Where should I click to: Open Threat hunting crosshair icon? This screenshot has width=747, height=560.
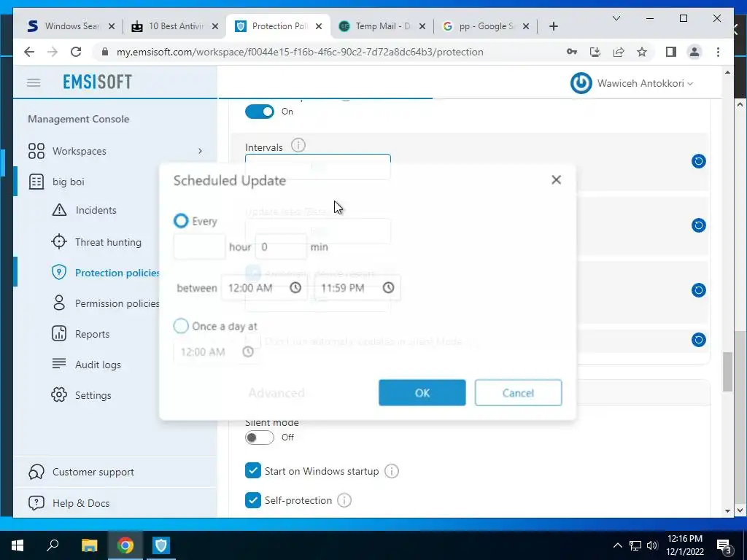59,242
